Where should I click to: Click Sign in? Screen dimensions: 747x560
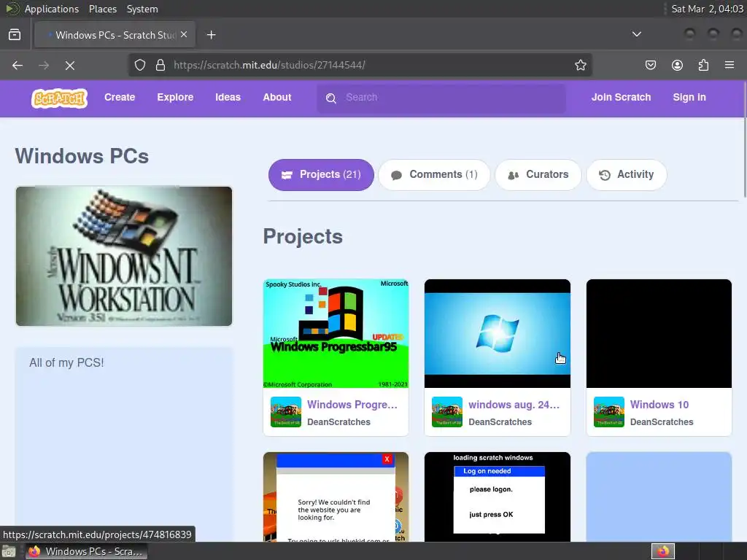tap(689, 97)
